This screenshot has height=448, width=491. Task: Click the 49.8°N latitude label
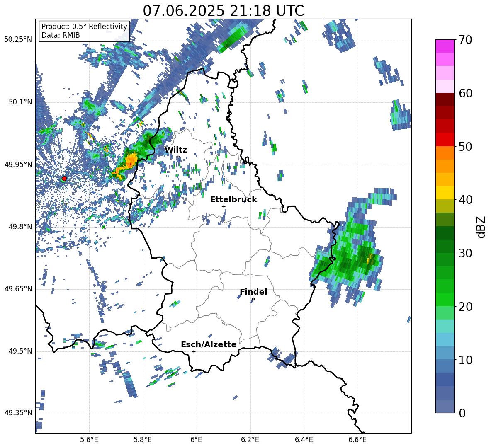pyautogui.click(x=20, y=227)
